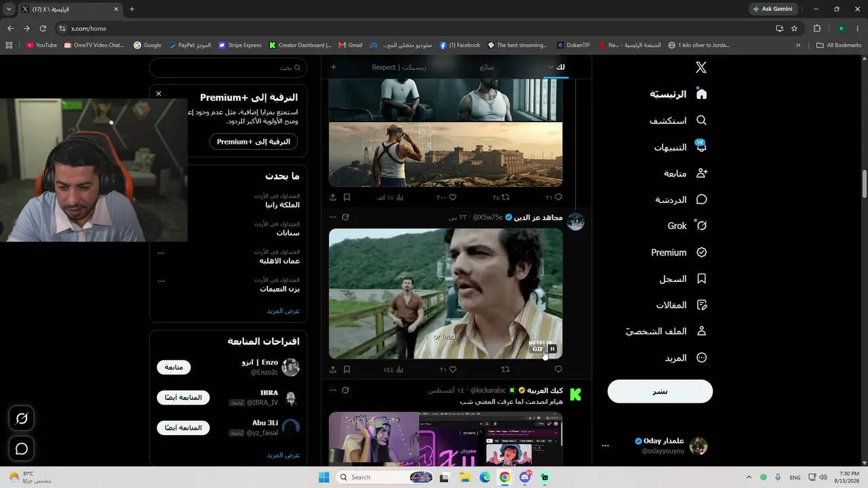
Task: Open the YouTube bookmark
Action: [x=41, y=45]
